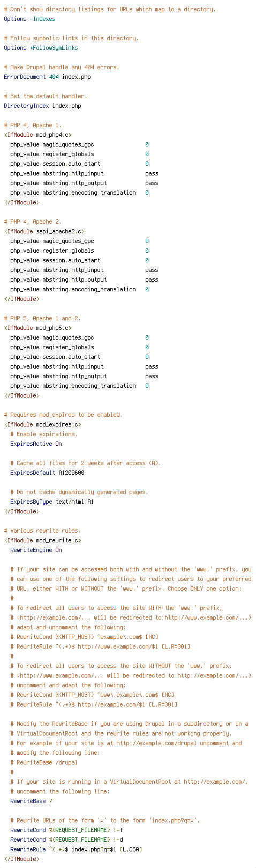
Task: Click the 'Options +FollowSymLinks' line
Action: pos(41,48)
